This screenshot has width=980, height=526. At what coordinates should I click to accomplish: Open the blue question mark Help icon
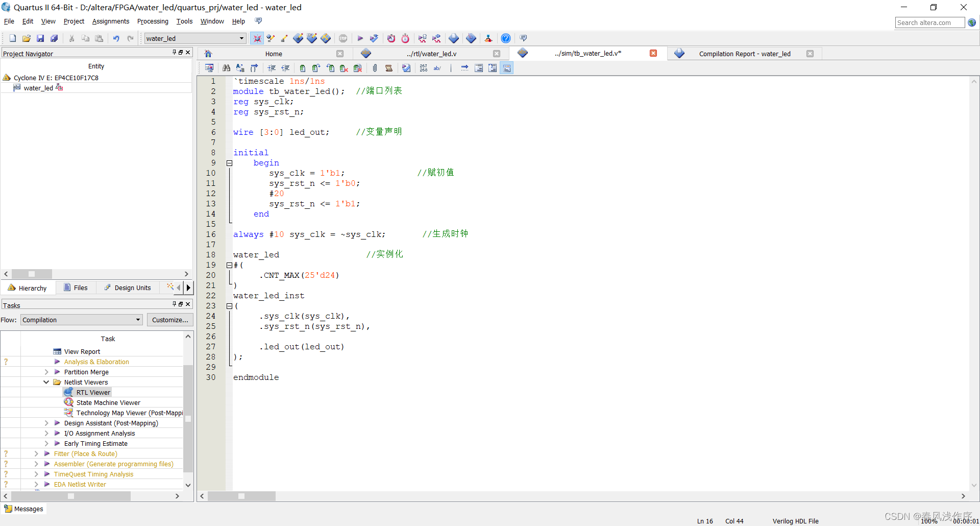tap(506, 38)
